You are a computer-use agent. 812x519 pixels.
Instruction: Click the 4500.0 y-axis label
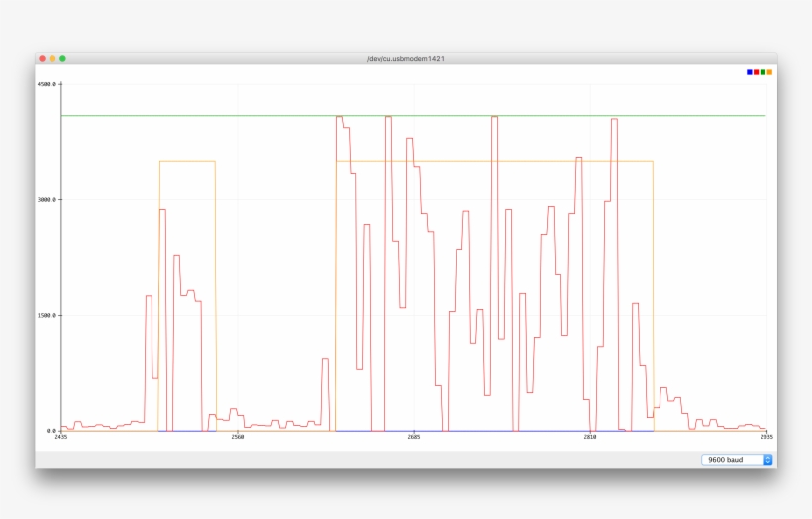[47, 84]
